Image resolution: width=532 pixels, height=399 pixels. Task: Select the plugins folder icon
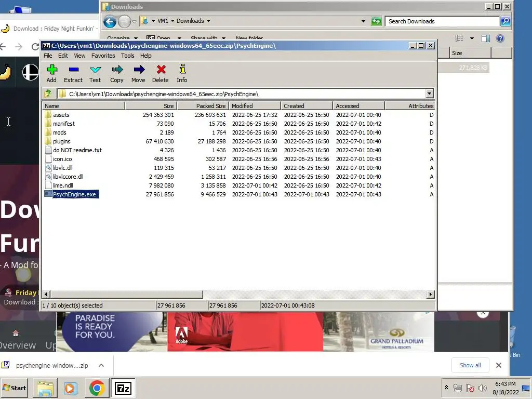(x=48, y=141)
